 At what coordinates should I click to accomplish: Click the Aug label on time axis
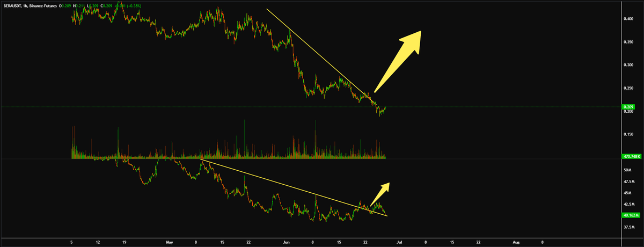point(515,242)
